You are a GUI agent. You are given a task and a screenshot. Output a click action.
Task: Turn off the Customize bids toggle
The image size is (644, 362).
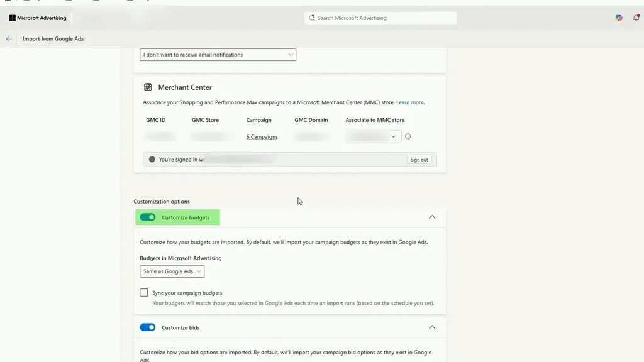(x=147, y=327)
